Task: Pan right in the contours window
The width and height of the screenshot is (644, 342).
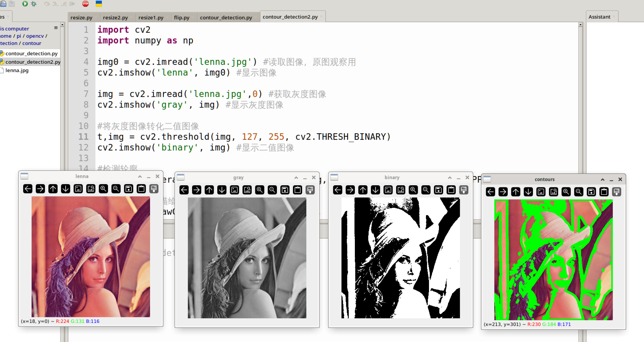Action: tap(503, 192)
